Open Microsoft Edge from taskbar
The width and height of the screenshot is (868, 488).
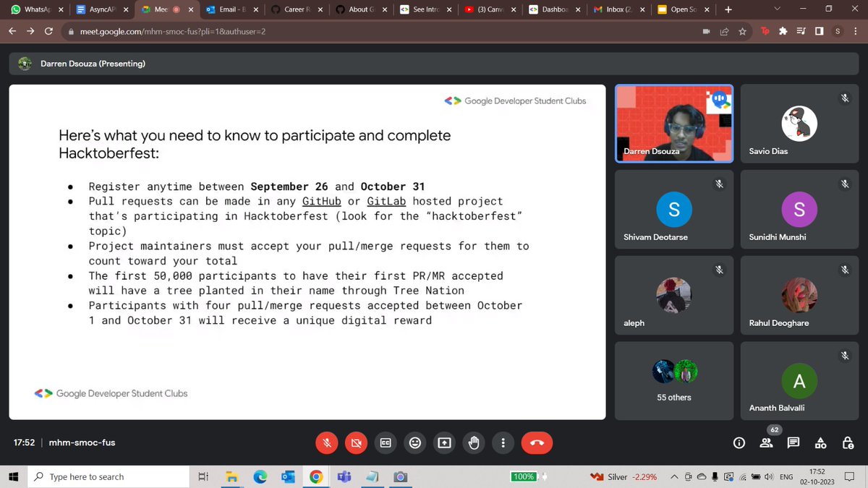click(260, 476)
